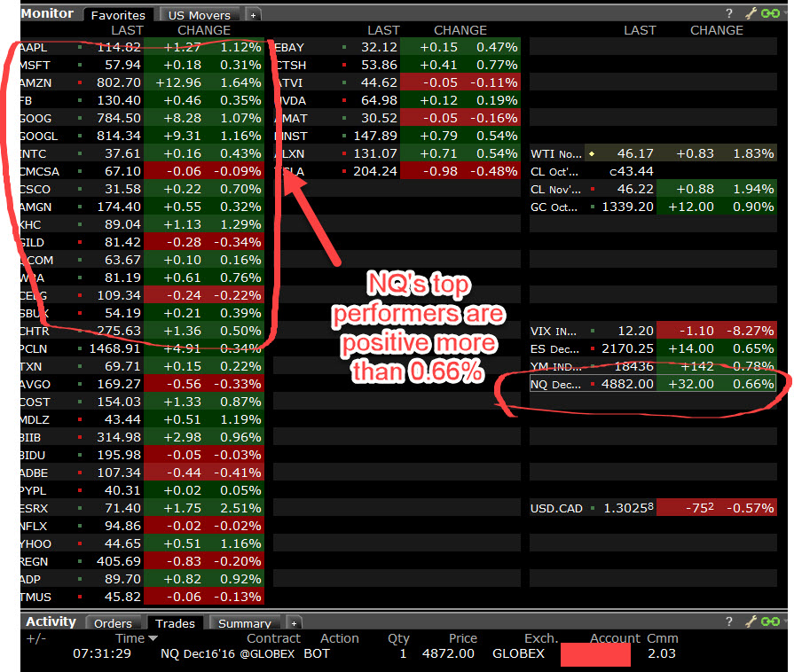Add a new Activity tab with plus button
Screen dimensions: 794x672
(294, 623)
